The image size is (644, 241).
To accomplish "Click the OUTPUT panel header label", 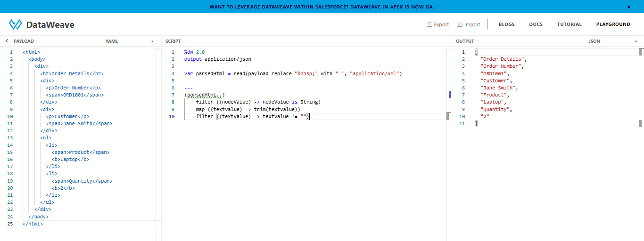I will pyautogui.click(x=465, y=41).
